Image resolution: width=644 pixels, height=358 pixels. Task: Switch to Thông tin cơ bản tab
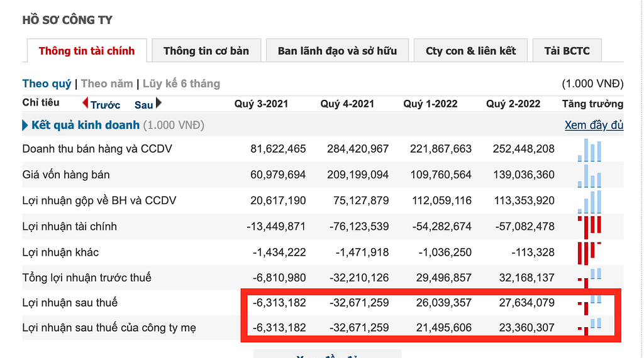[x=206, y=51]
